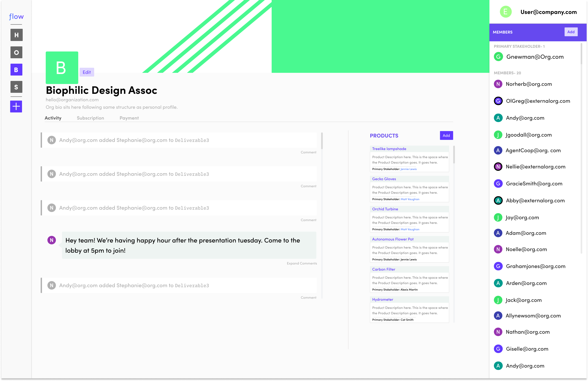This screenshot has width=588, height=381.
Task: Click Add button in Members header
Action: 571,32
